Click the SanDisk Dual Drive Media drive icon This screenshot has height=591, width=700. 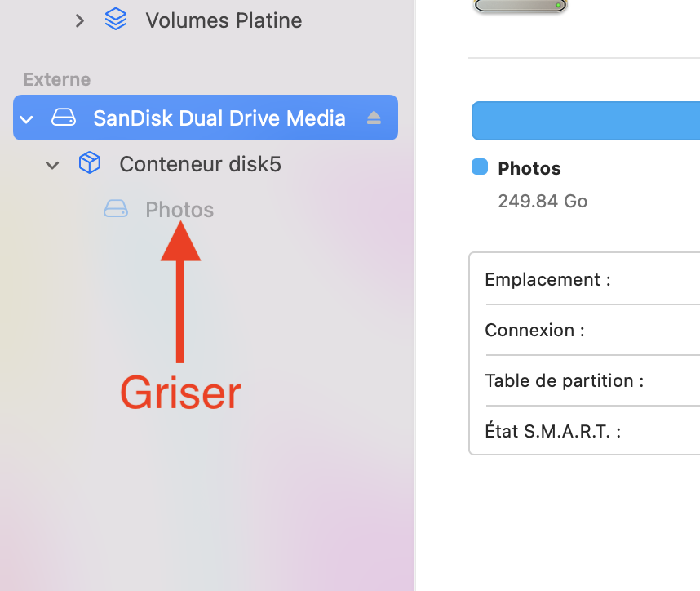pyautogui.click(x=64, y=118)
